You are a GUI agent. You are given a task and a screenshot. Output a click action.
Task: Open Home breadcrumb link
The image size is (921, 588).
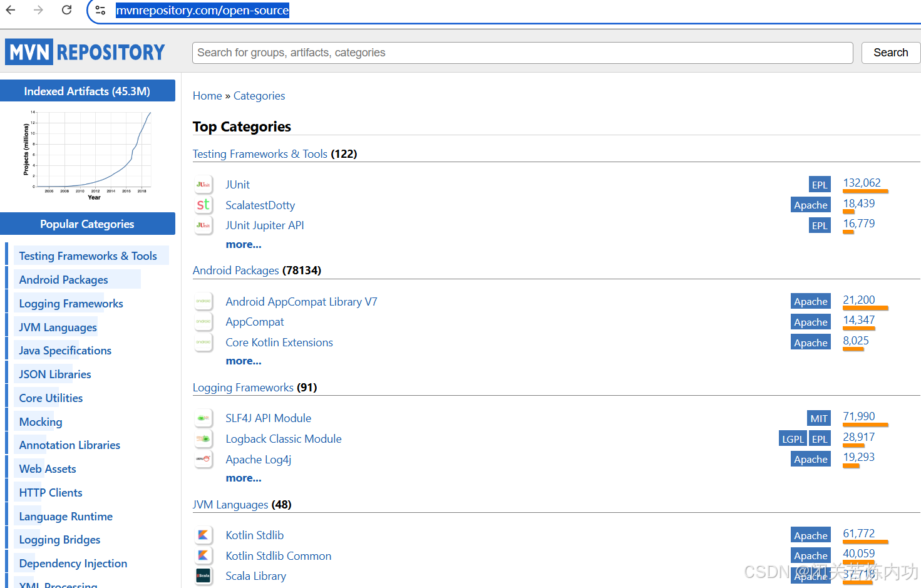click(x=207, y=96)
